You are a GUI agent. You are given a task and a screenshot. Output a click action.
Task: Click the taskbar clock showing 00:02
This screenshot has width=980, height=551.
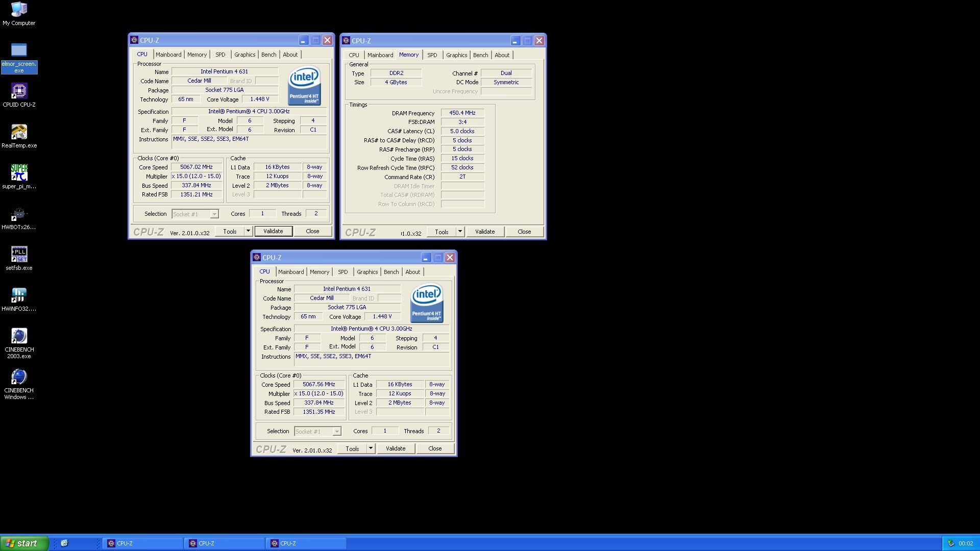(x=966, y=543)
